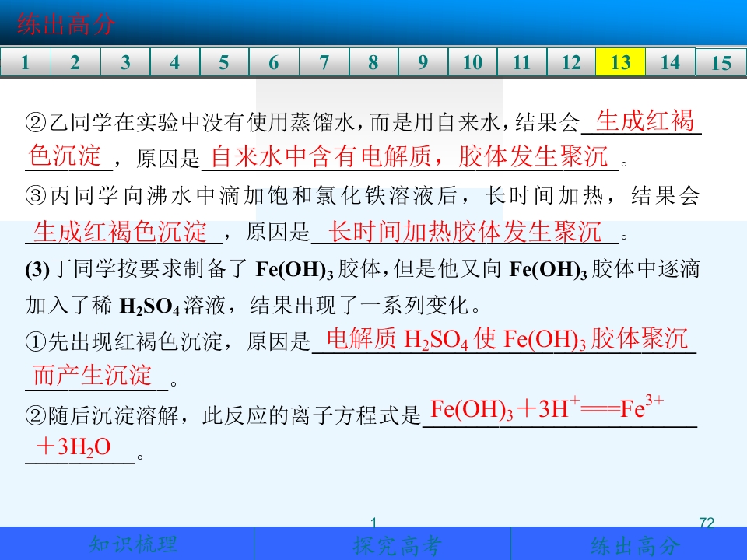Image resolution: width=747 pixels, height=560 pixels.
Task: Click the answer 而产生沉淀
Action: 93,375
